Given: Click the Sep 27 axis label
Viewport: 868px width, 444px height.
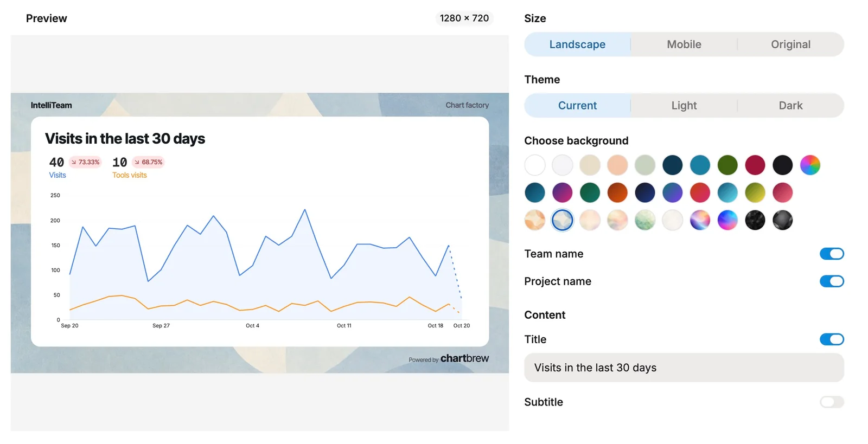Looking at the screenshot, I should pyautogui.click(x=161, y=326).
